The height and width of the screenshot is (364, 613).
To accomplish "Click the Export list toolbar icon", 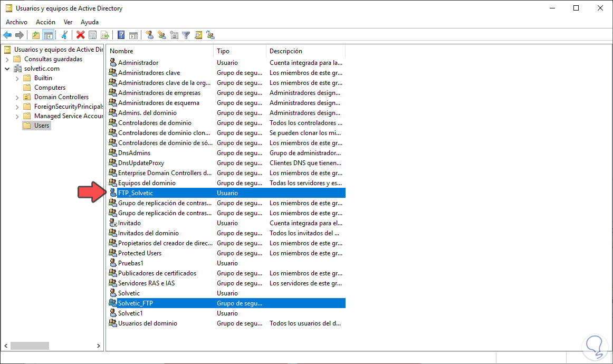I will [x=105, y=35].
